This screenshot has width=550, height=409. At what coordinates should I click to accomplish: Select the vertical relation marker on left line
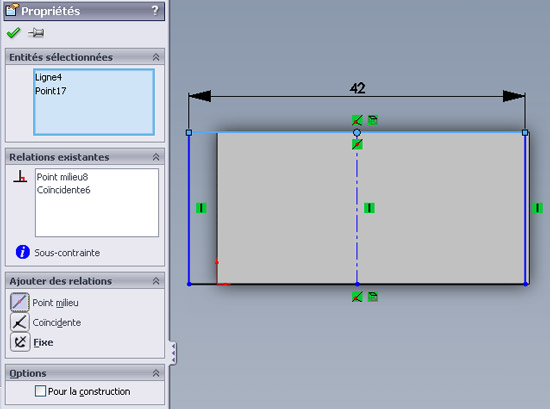coord(201,208)
